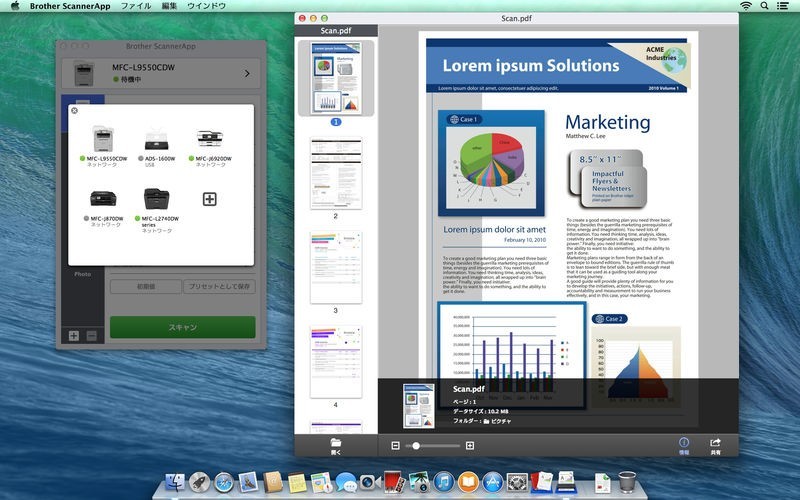This screenshot has width=800, height=500.
Task: Close the device selection popup
Action: pos(74,111)
